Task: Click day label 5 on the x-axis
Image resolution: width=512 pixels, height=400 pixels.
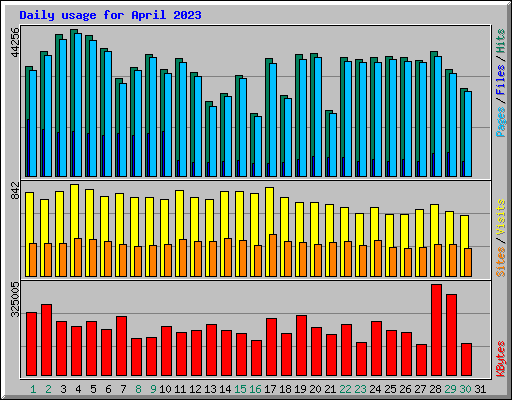Action: tap(93, 389)
